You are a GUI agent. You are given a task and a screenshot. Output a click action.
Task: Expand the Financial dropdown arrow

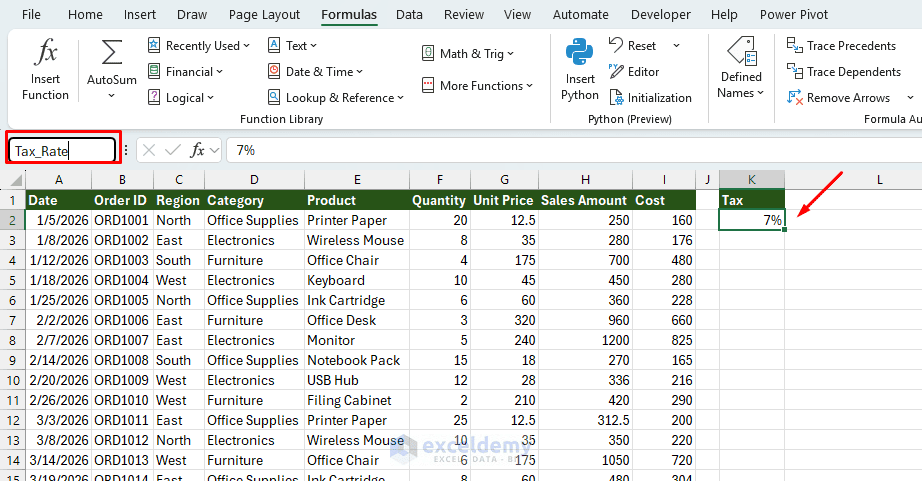click(x=219, y=72)
